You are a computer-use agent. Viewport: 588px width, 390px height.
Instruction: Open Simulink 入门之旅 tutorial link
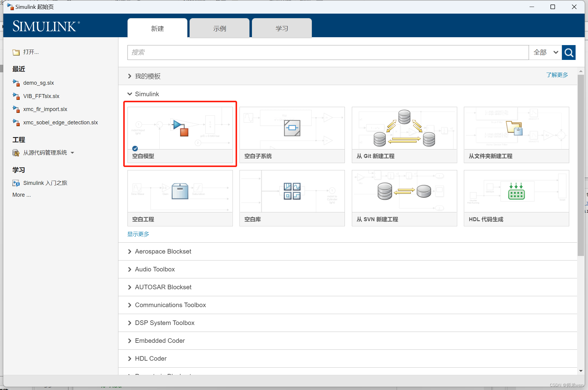pos(45,183)
